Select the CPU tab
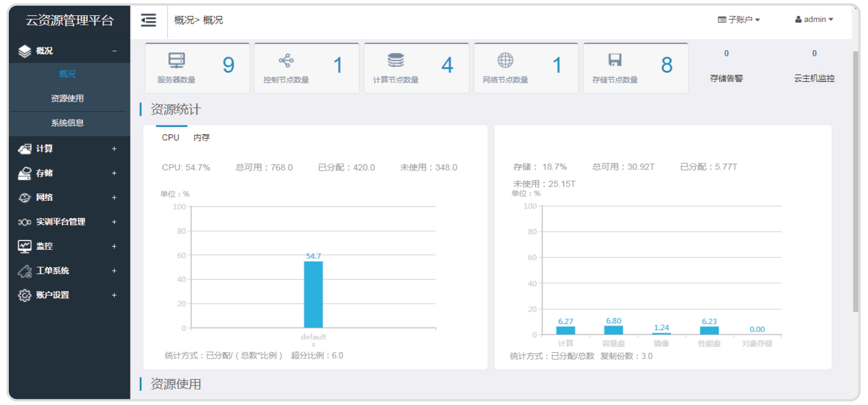This screenshot has width=868, height=405. pyautogui.click(x=171, y=138)
